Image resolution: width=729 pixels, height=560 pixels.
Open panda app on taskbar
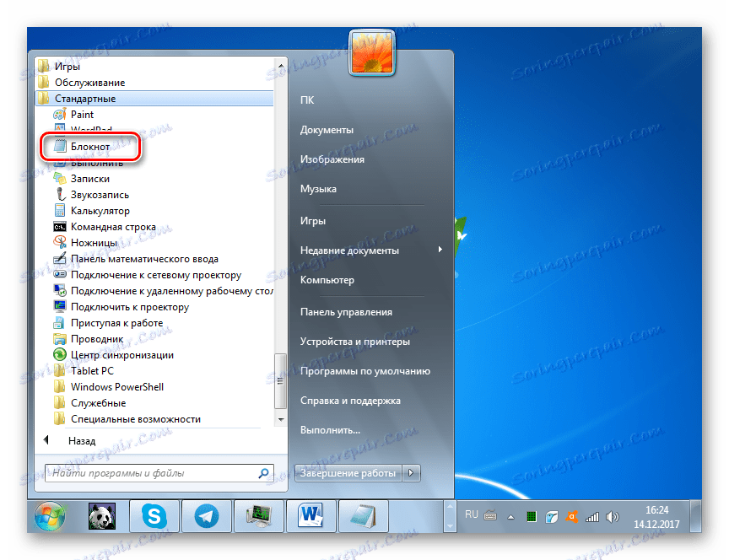pyautogui.click(x=102, y=516)
